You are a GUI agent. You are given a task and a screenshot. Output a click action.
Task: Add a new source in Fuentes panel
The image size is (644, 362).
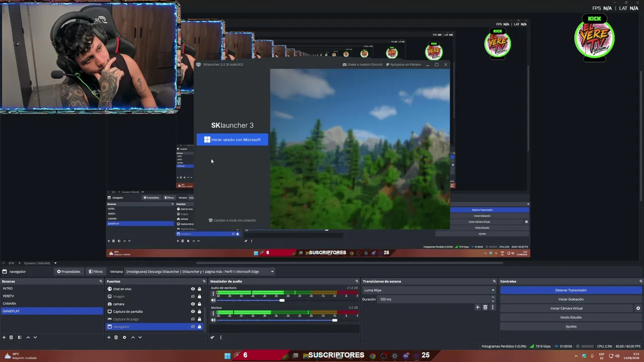coord(109,337)
